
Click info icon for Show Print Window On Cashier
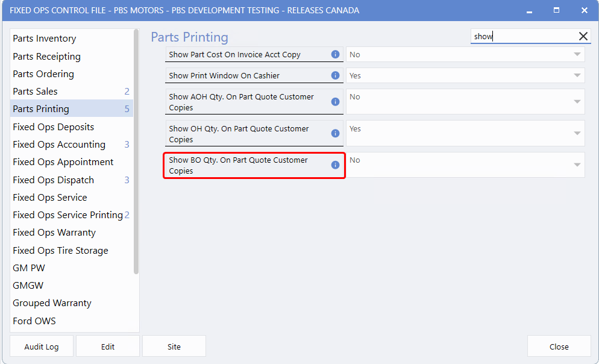(336, 76)
